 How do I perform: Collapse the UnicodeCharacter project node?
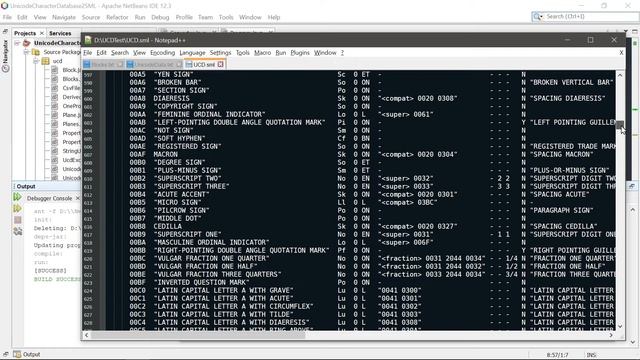[x=17, y=43]
